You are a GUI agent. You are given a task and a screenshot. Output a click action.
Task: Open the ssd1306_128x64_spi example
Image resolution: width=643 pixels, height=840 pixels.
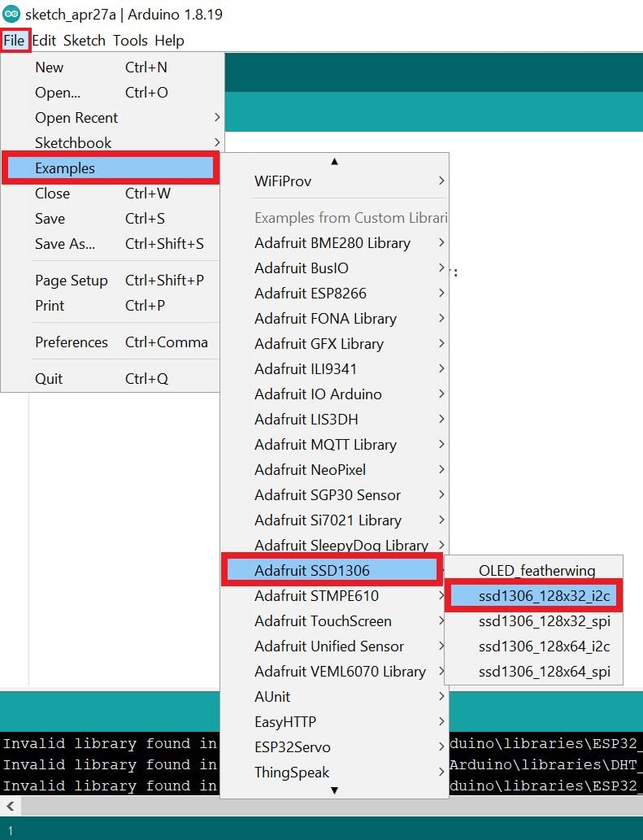tap(533, 672)
